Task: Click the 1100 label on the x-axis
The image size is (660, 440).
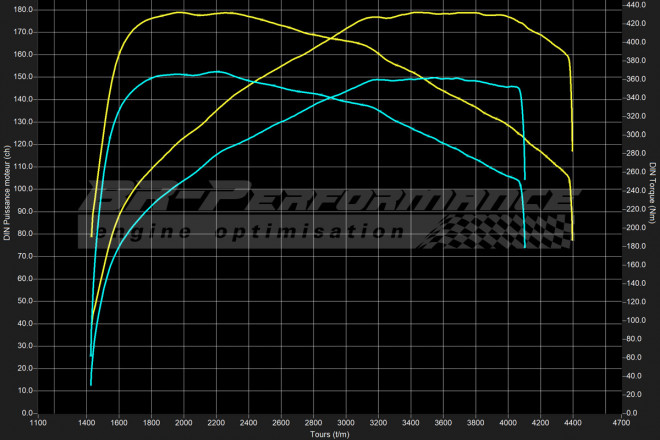Action: [x=37, y=423]
